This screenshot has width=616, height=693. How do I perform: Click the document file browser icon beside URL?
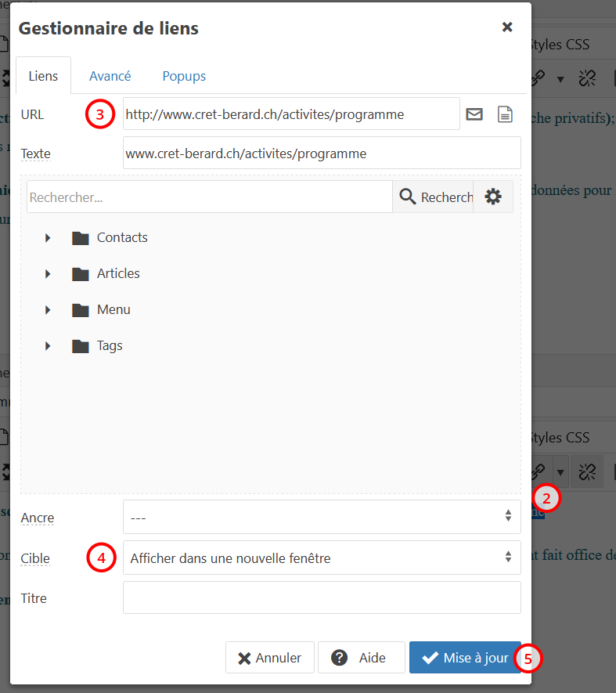(506, 114)
